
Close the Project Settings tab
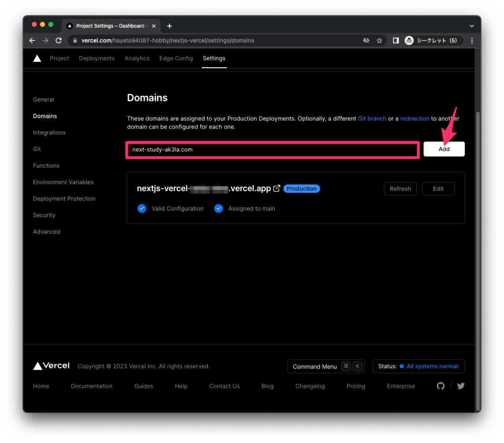(x=154, y=26)
